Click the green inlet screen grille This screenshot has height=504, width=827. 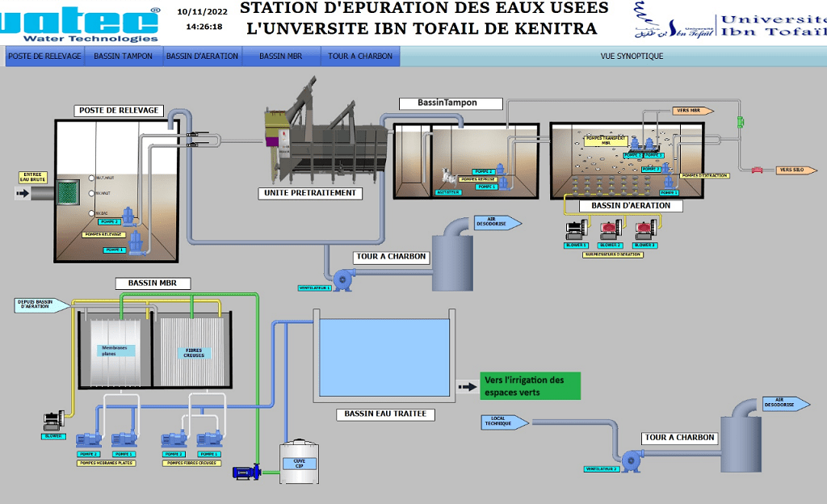pos(68,192)
